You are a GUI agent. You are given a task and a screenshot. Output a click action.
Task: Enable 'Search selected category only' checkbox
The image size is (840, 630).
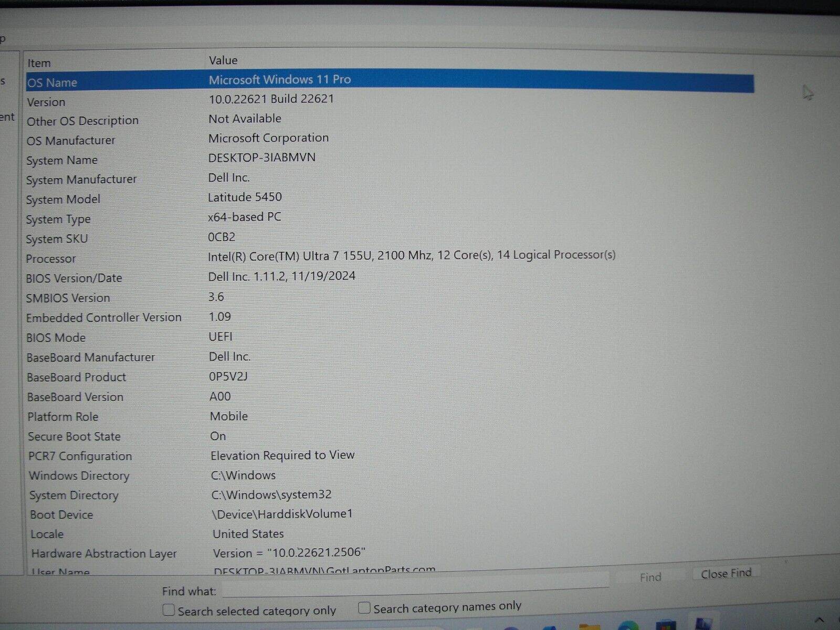(169, 610)
